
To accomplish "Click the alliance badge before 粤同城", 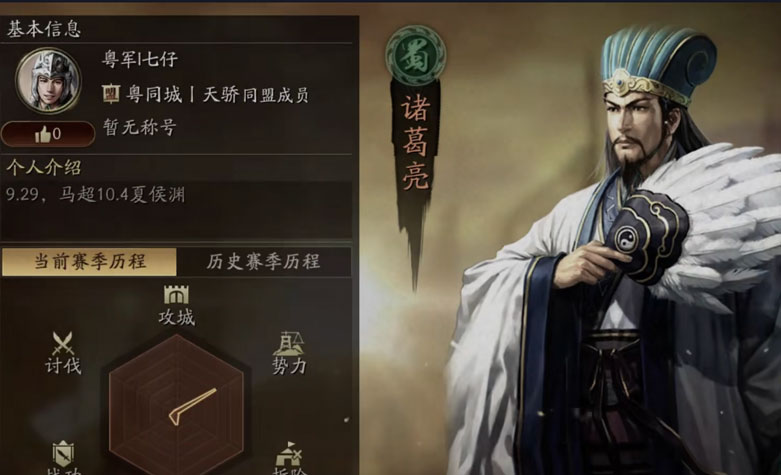I will pos(111,94).
